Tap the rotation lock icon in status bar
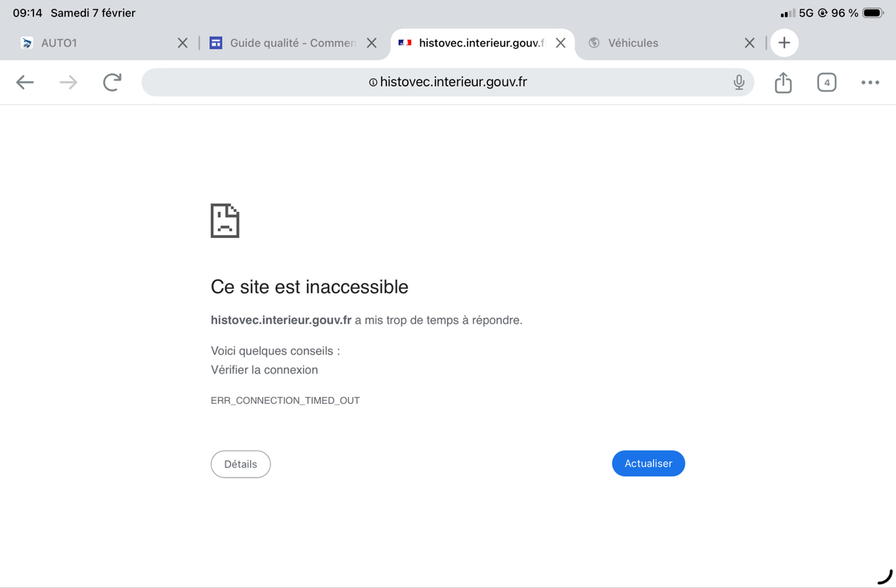The height and width of the screenshot is (588, 896). click(822, 13)
